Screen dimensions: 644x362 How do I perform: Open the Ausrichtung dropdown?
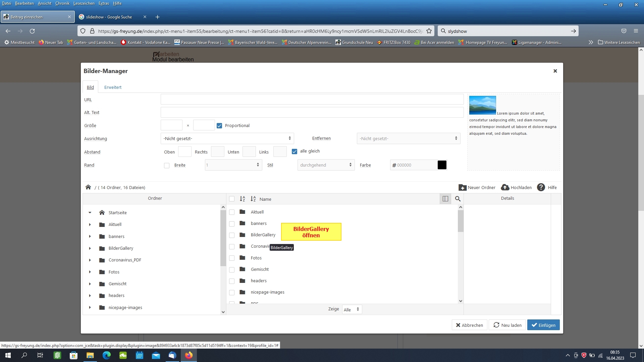(x=227, y=138)
